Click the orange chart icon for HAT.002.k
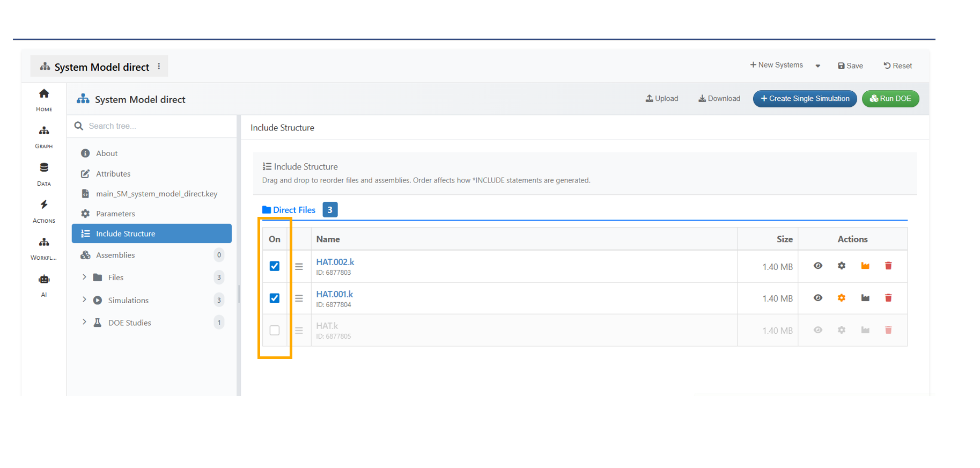 [865, 266]
